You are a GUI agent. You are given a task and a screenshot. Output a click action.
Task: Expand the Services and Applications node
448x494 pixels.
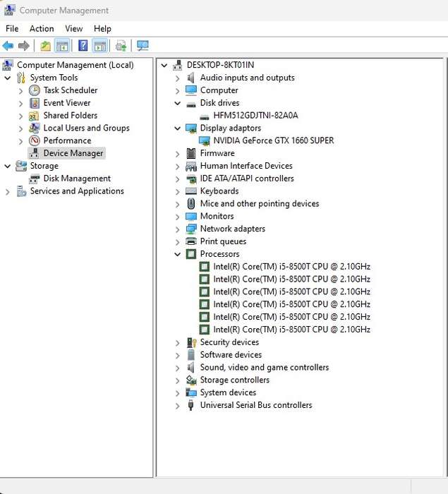(8, 191)
